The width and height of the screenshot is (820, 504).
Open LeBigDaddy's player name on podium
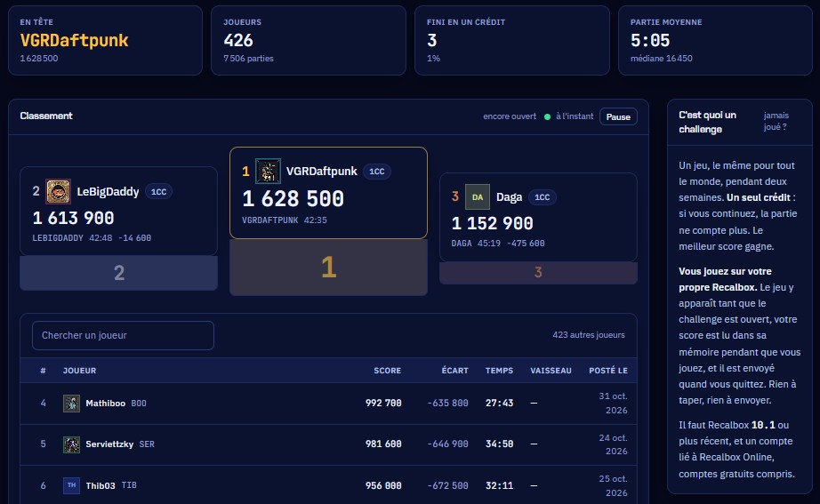point(108,192)
